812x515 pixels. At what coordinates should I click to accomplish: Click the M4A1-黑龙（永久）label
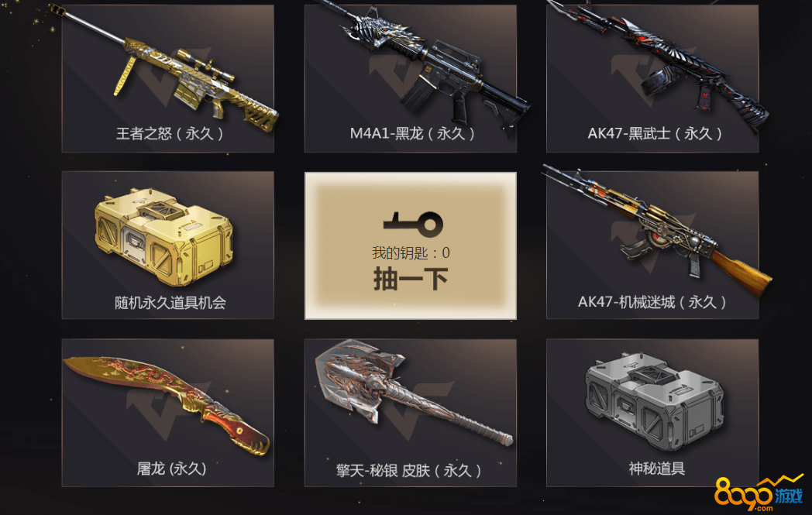[412, 133]
